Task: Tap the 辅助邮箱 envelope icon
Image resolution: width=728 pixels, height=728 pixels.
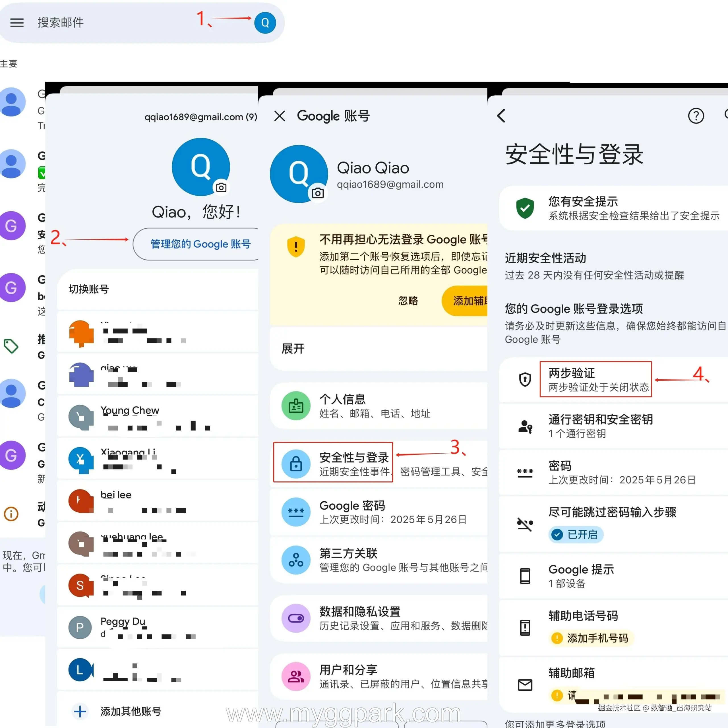Action: click(x=525, y=685)
